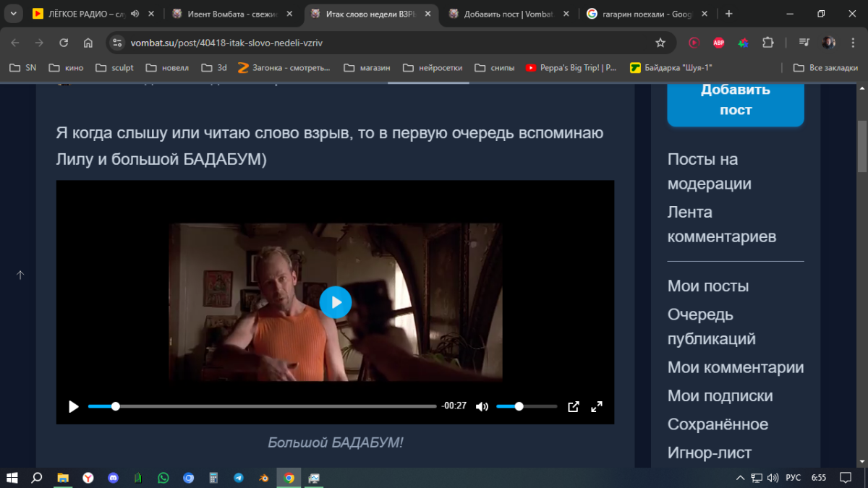
Task: Mute the video with the speaker icon
Action: tap(482, 406)
